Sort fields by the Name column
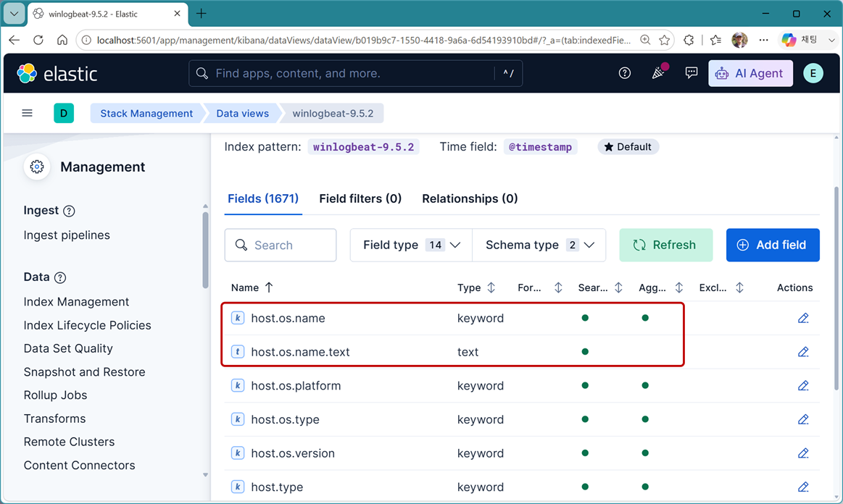The height and width of the screenshot is (504, 843). (252, 287)
